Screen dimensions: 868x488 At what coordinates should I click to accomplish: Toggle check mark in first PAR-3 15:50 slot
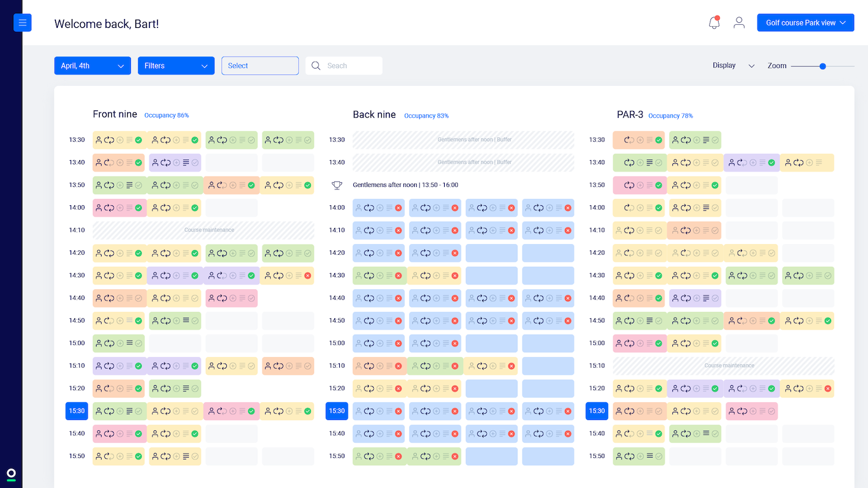coord(659,456)
